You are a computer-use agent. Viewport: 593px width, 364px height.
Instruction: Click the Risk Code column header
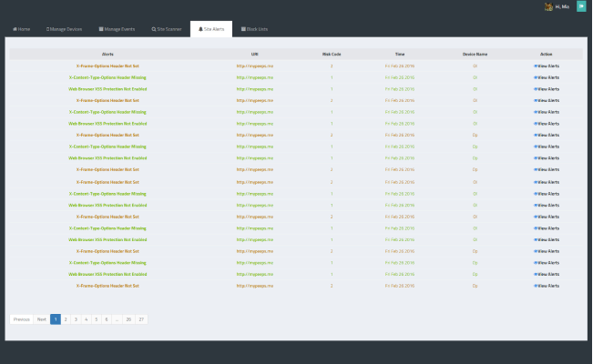tap(332, 54)
